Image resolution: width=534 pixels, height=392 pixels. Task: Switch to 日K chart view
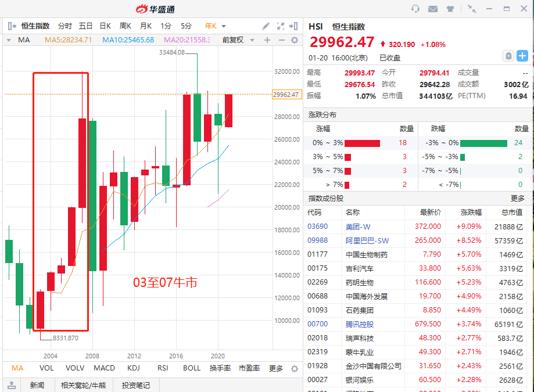point(105,26)
